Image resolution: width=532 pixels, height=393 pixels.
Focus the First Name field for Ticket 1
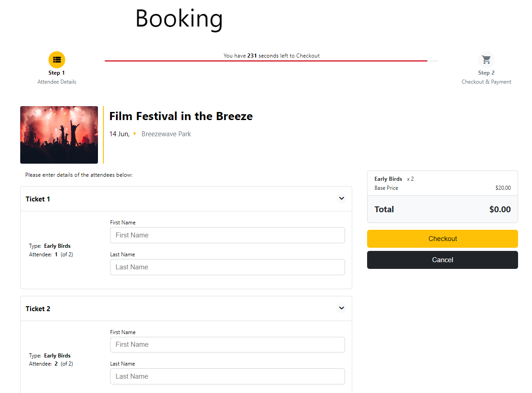coord(227,235)
